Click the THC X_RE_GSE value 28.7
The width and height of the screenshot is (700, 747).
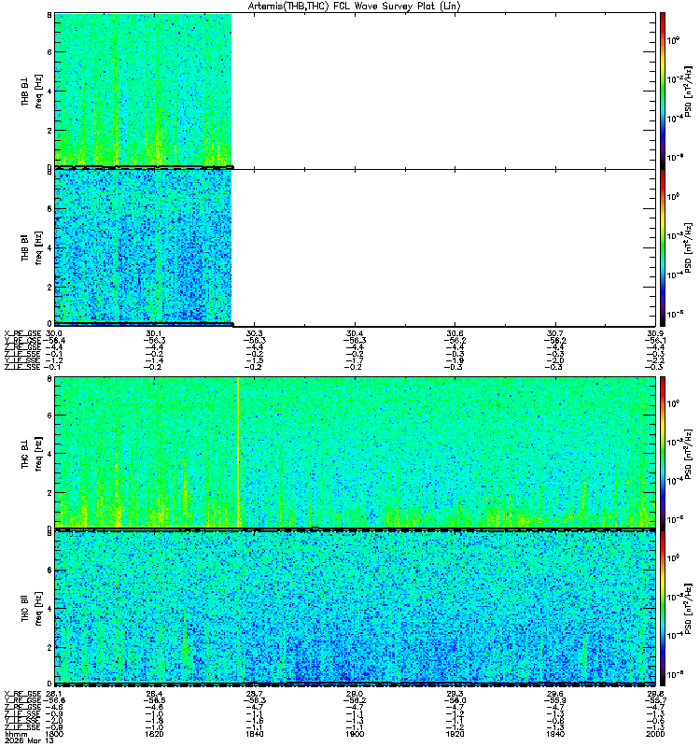click(254, 694)
